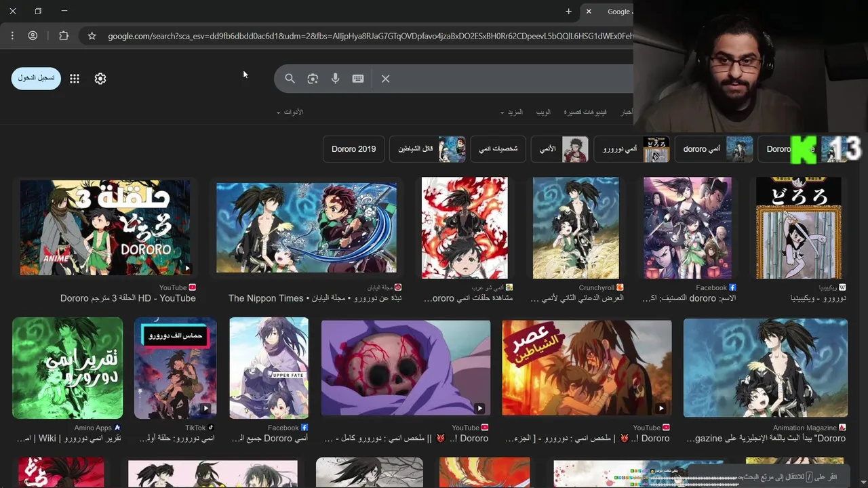Select the أنمي دورورو suggestion chip
The image size is (868, 488).
(631, 149)
